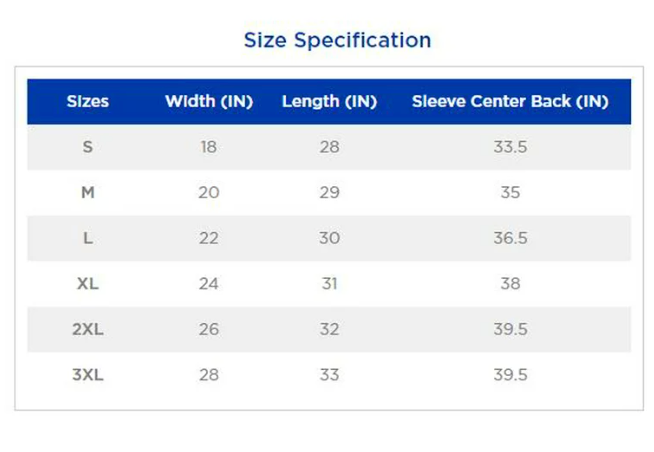Image resolution: width=654 pixels, height=452 pixels.
Task: Click the L size row label
Action: pos(88,238)
